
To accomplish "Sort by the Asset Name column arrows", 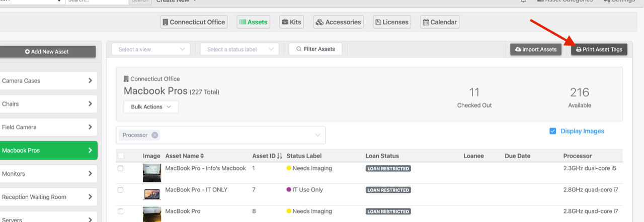I will click(202, 156).
